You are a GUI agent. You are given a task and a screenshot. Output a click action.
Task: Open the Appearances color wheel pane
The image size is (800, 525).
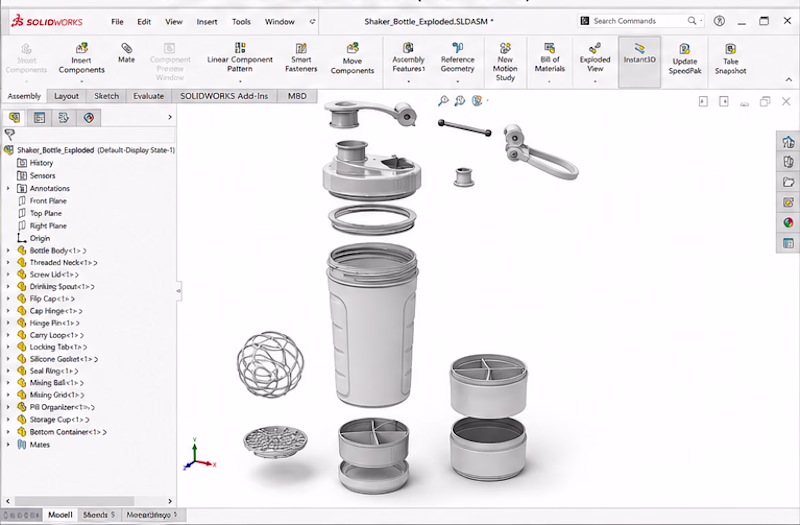pyautogui.click(x=788, y=223)
